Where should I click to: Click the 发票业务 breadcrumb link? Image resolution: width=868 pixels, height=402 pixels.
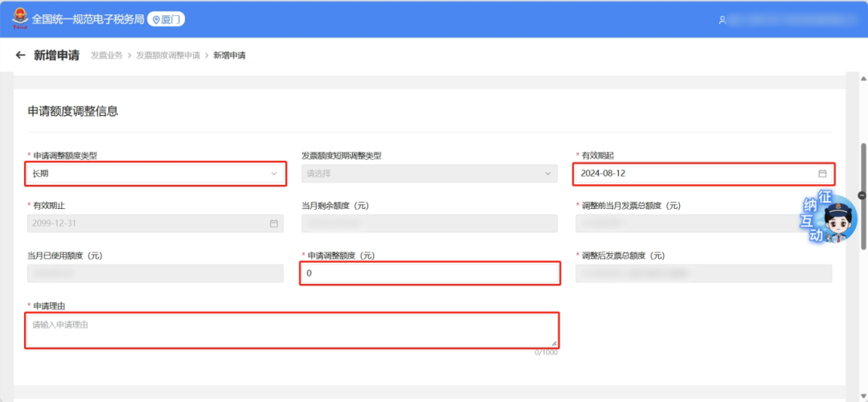tap(107, 55)
